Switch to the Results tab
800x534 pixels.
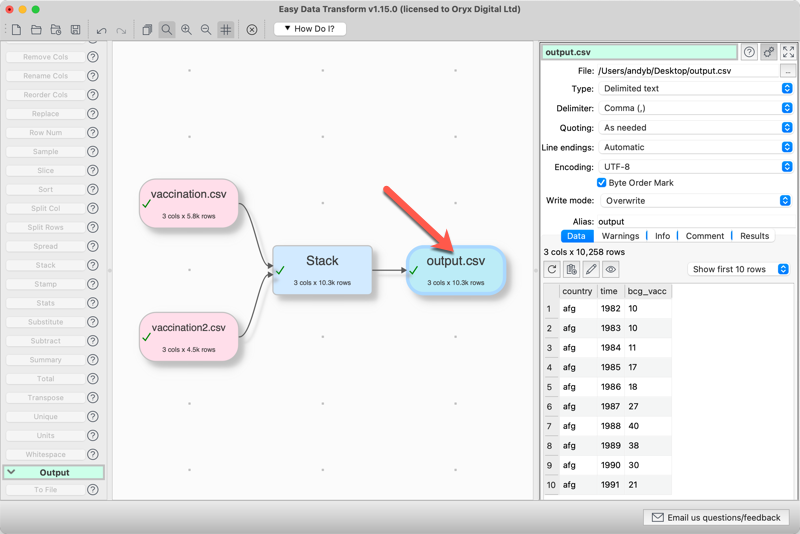754,236
